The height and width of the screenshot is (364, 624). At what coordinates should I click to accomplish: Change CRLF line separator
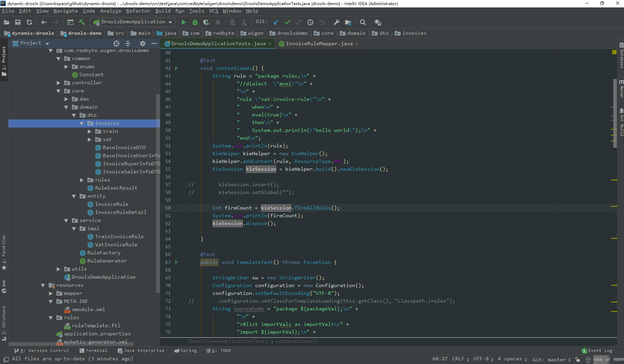click(460, 359)
